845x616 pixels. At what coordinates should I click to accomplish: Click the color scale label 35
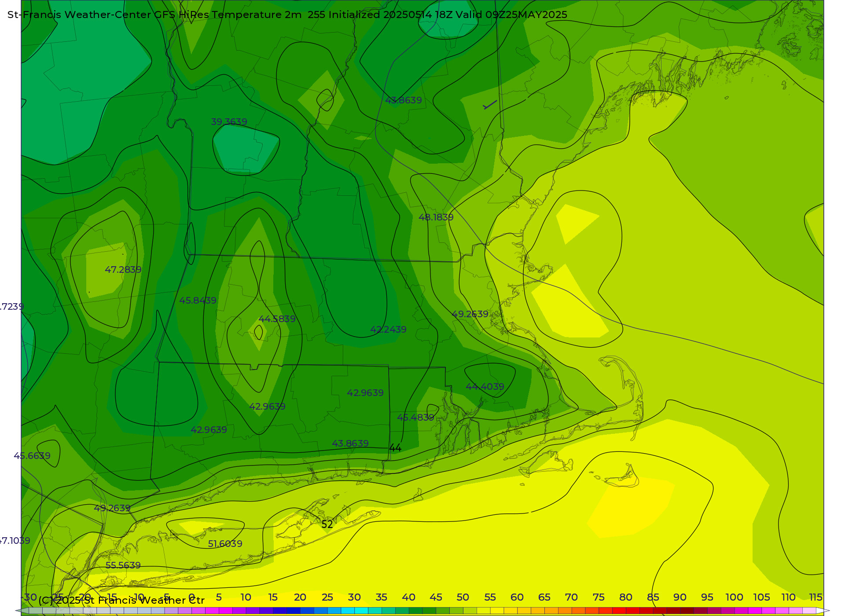point(381,598)
